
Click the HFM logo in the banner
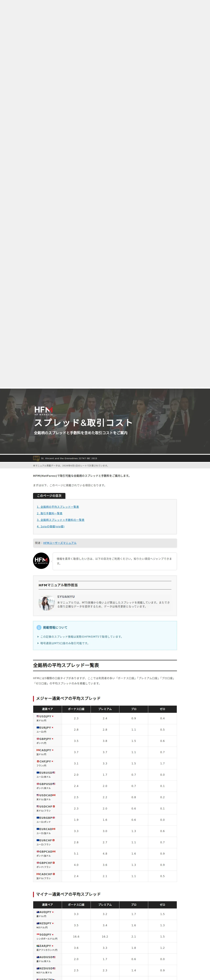tap(44, 411)
